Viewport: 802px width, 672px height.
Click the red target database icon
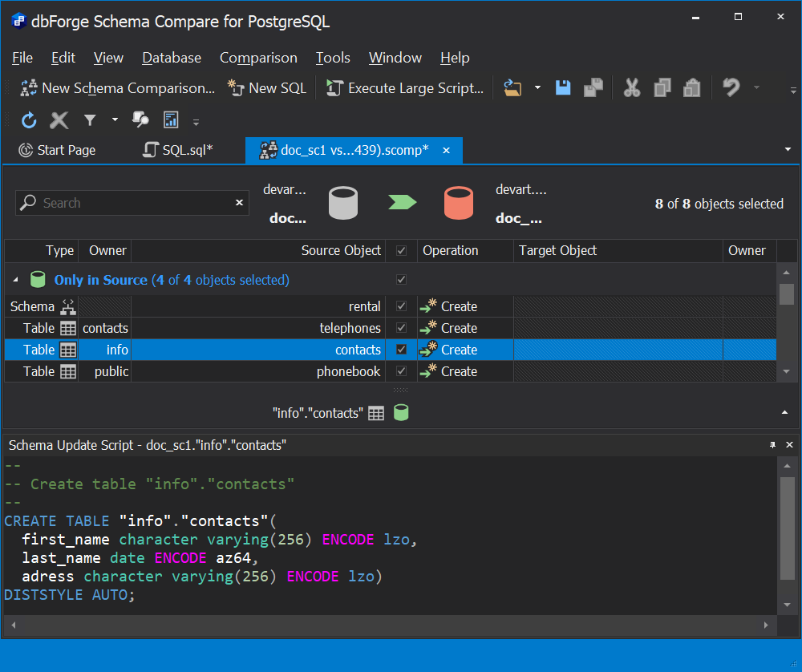click(459, 203)
